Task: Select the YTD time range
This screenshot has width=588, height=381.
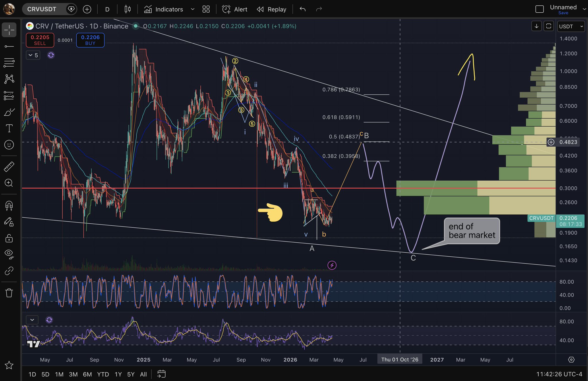Action: click(103, 374)
